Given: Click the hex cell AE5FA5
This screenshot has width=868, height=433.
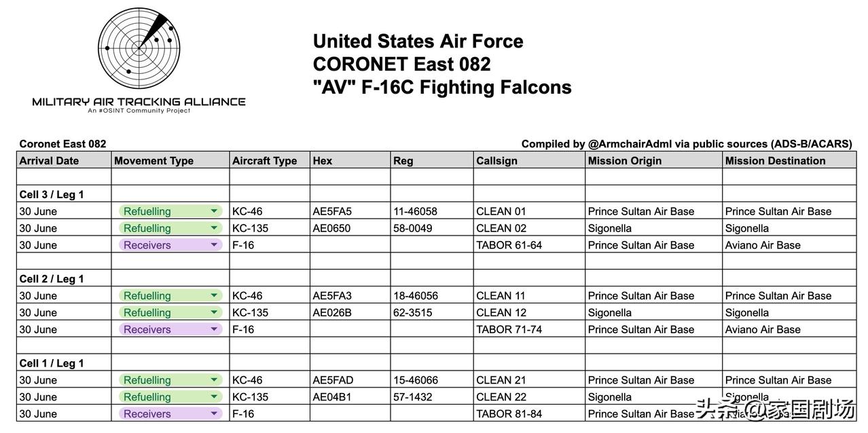Looking at the screenshot, I should point(350,211).
